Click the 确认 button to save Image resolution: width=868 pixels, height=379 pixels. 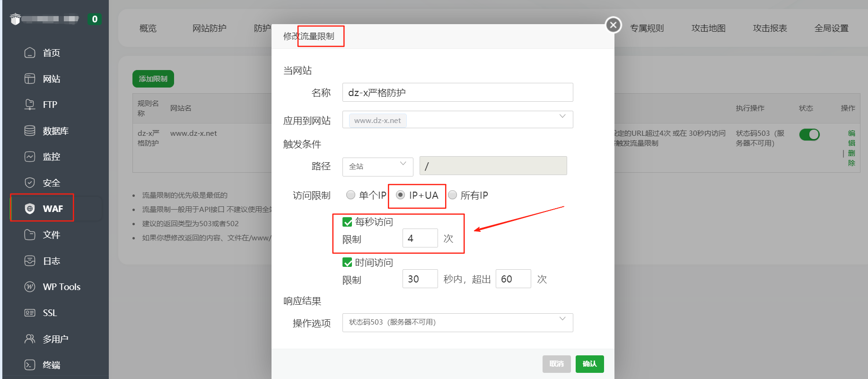[590, 364]
